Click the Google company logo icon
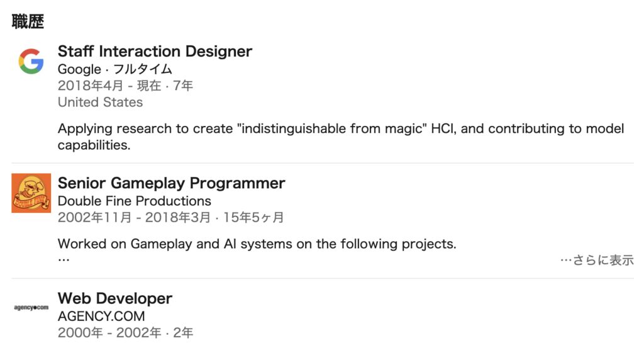This screenshot has width=644, height=355. 31,61
